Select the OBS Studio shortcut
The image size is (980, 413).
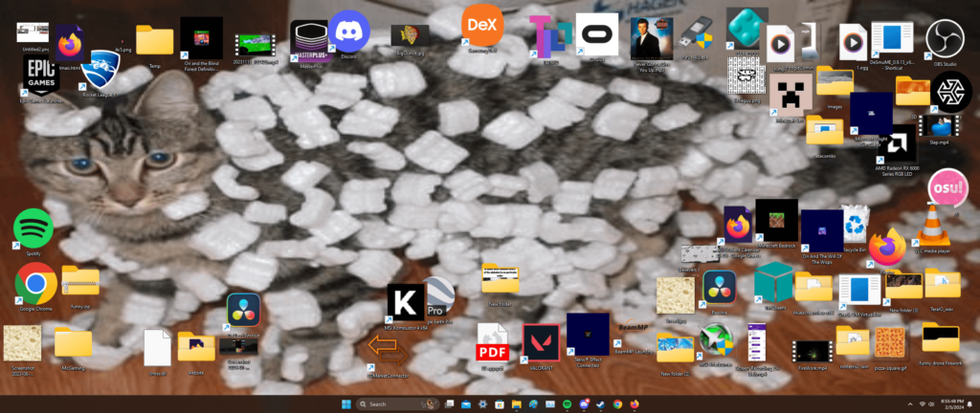(945, 38)
